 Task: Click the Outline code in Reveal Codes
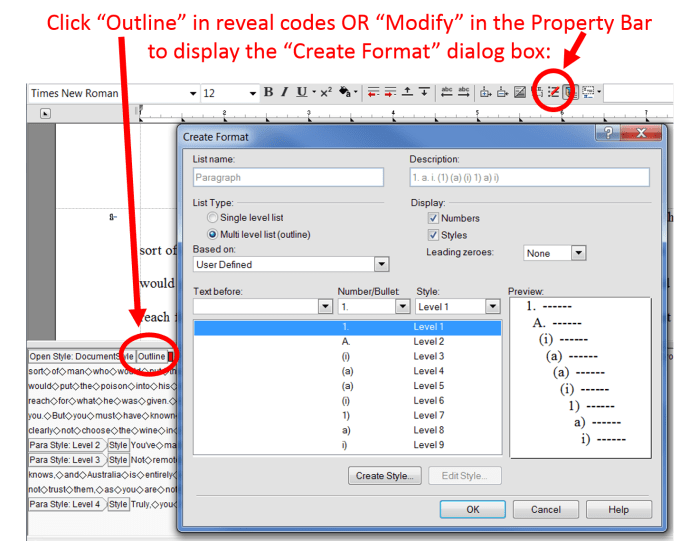point(152,356)
